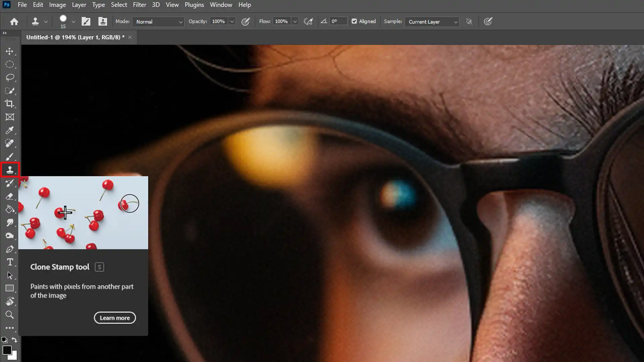Click the Learn more button in tooltip
Image resolution: width=644 pixels, height=362 pixels.
point(115,318)
